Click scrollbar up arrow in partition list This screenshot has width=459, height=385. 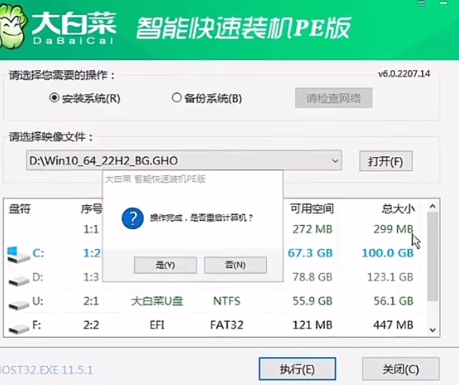tap(433, 206)
